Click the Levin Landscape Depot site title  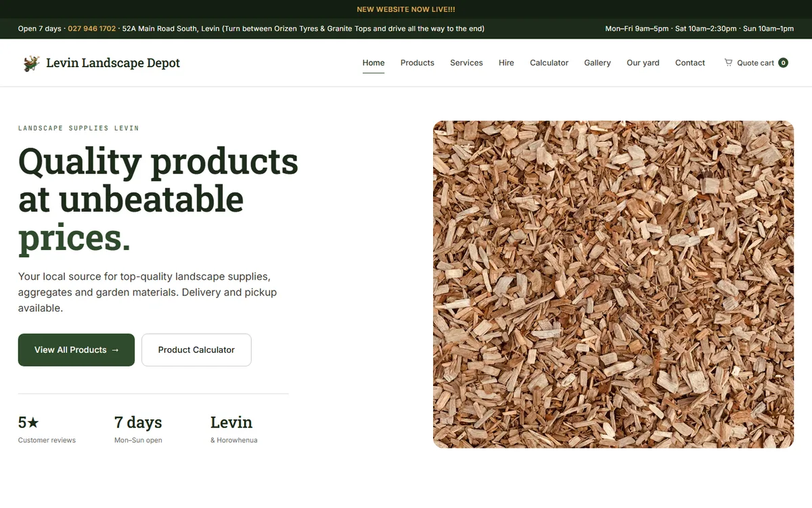point(113,63)
